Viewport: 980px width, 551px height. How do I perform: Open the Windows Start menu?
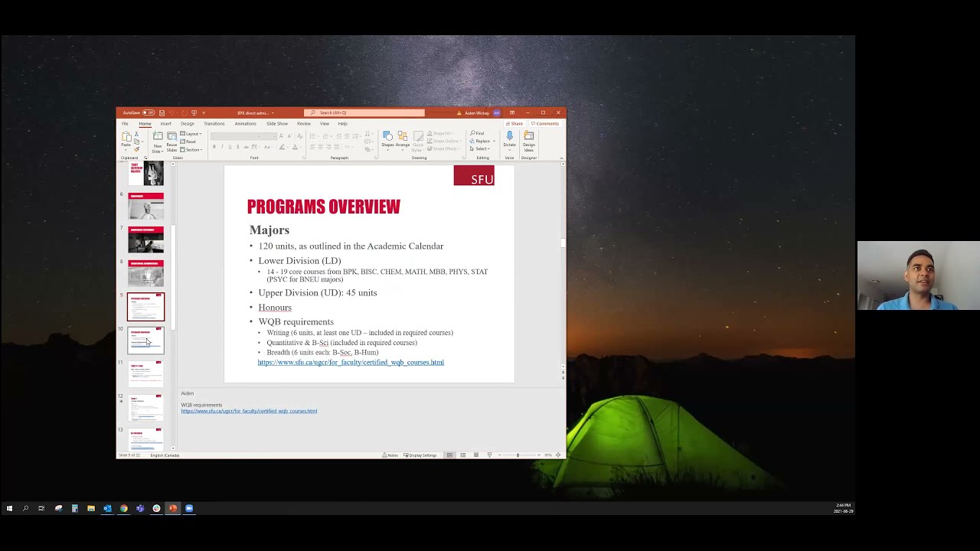9,508
